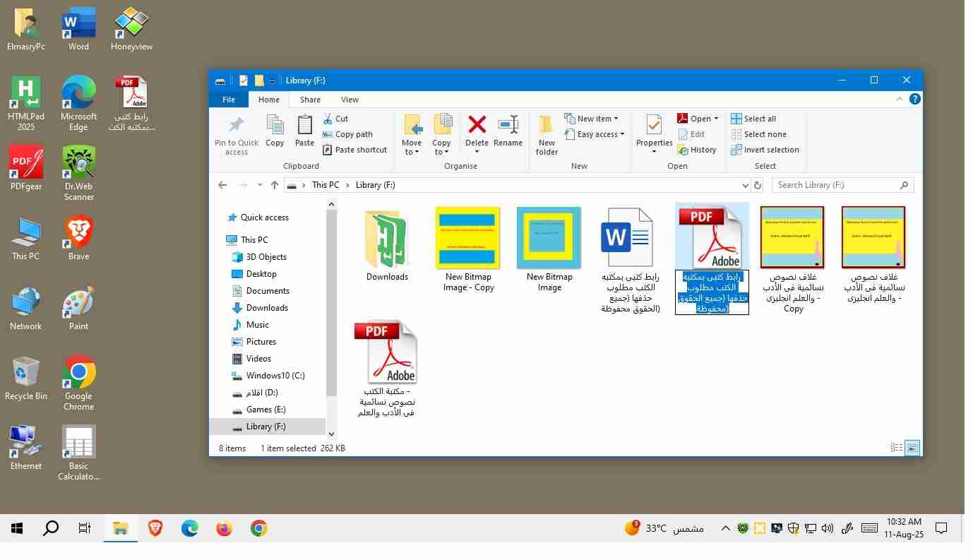Expand the address bar history dropdown
Image resolution: width=973 pixels, height=560 pixels.
pyautogui.click(x=745, y=185)
